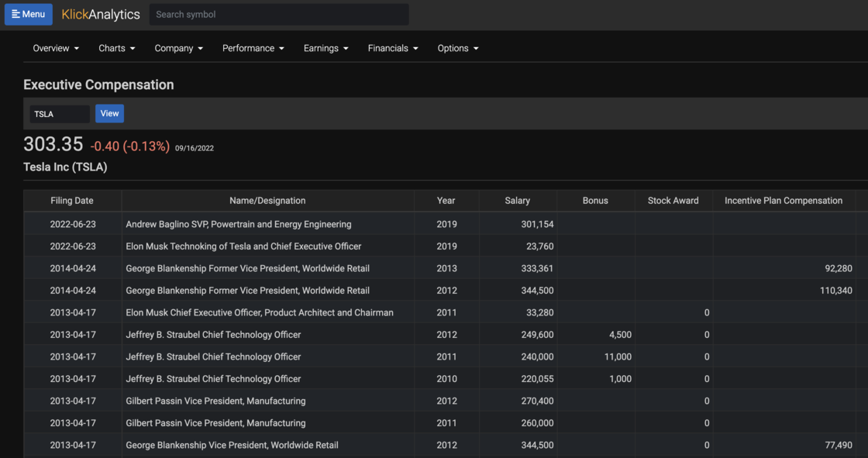Focus the Search symbol field
868x458 pixels.
279,15
